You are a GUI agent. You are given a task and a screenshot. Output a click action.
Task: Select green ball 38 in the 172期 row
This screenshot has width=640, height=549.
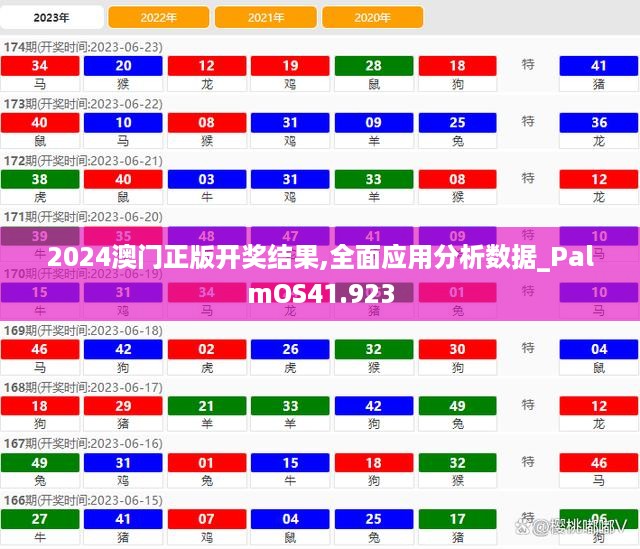click(x=40, y=179)
